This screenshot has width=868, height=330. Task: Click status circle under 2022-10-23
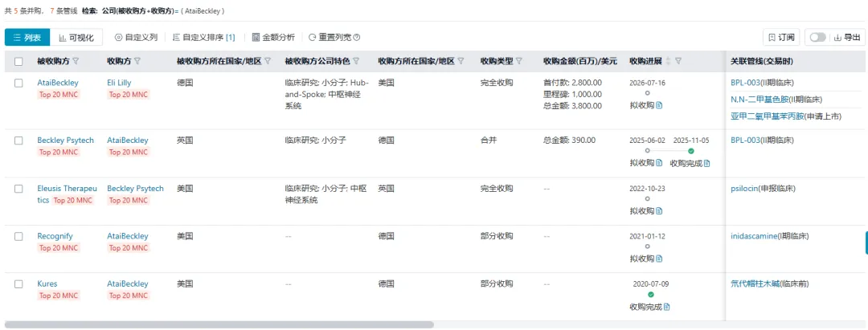click(x=648, y=198)
